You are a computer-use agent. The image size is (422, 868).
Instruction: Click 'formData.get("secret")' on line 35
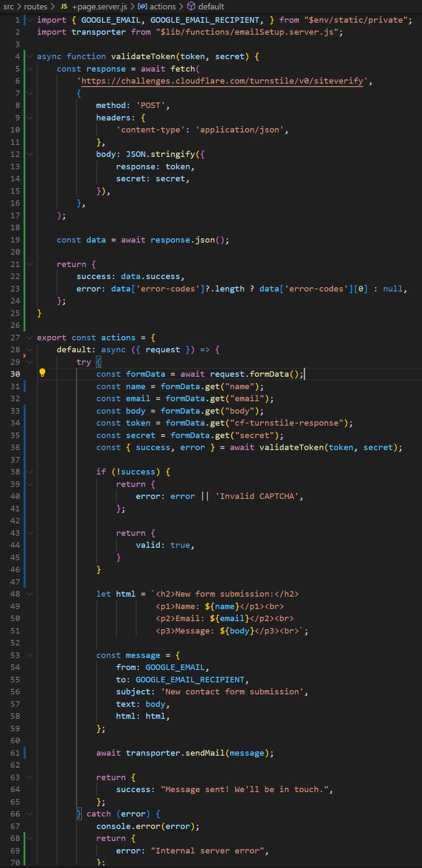[224, 435]
